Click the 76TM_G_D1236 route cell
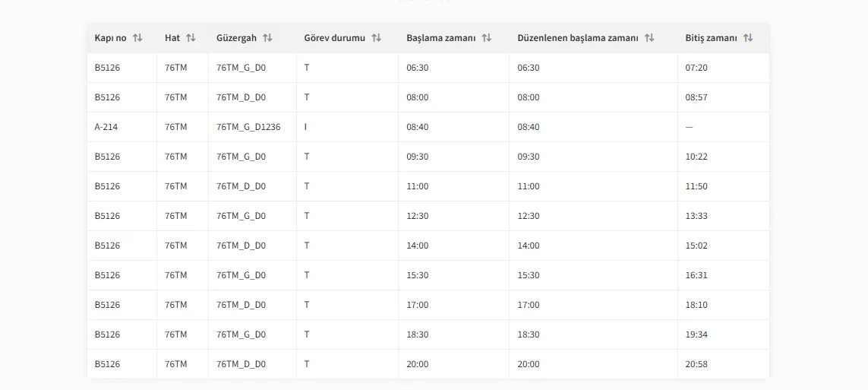Viewport: 868px width, 390px height. pyautogui.click(x=248, y=127)
